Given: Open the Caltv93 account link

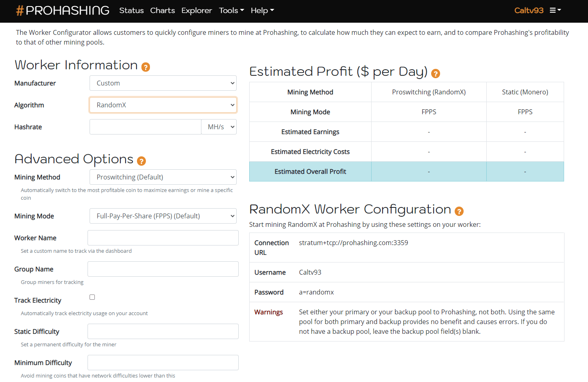Looking at the screenshot, I should tap(529, 11).
